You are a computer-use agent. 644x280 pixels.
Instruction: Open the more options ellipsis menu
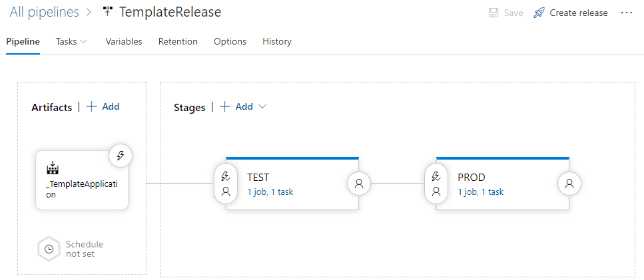click(x=626, y=13)
